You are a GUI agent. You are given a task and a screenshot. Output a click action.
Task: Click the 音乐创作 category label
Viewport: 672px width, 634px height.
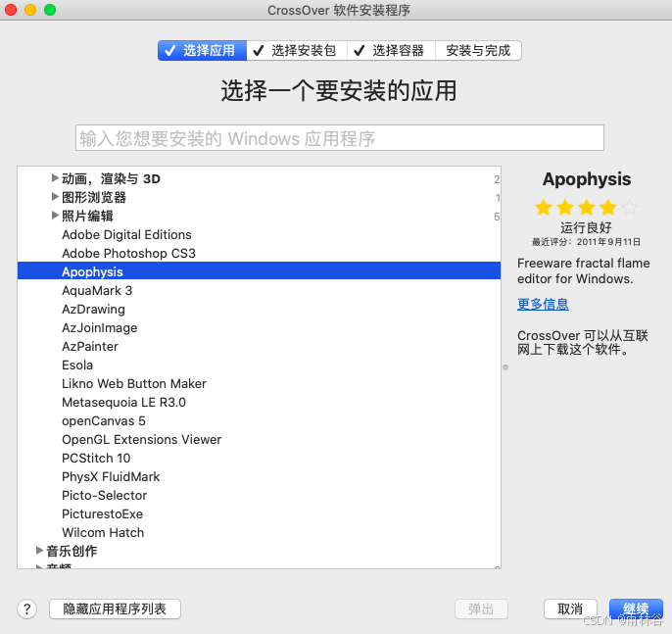(x=72, y=551)
